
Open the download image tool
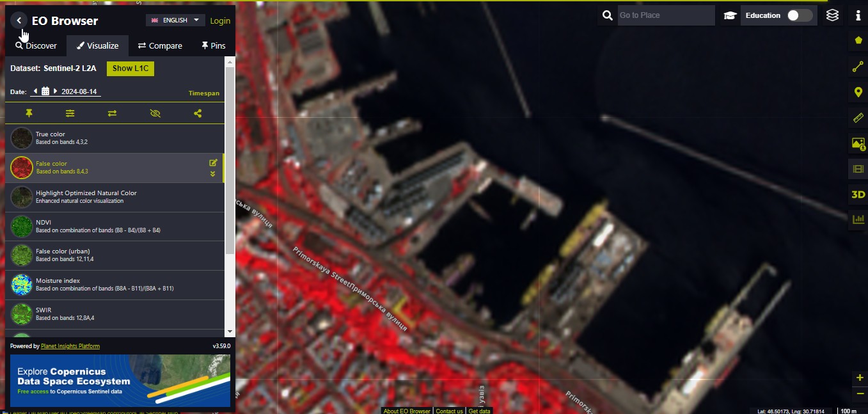click(x=858, y=144)
